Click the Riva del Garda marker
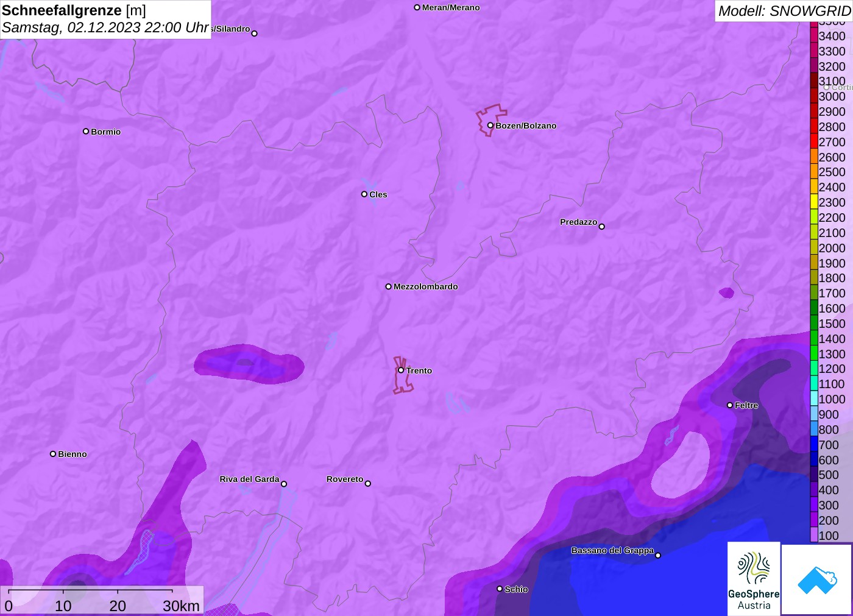 (284, 484)
